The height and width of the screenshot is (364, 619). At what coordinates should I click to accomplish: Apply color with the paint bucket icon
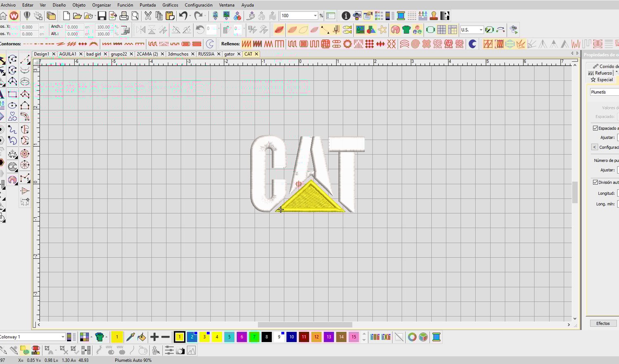[x=142, y=337]
